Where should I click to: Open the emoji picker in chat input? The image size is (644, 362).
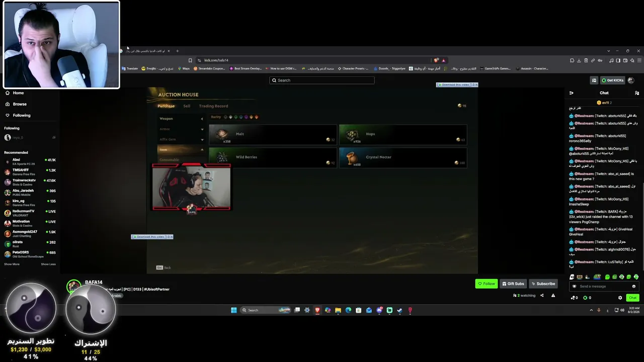(x=634, y=287)
